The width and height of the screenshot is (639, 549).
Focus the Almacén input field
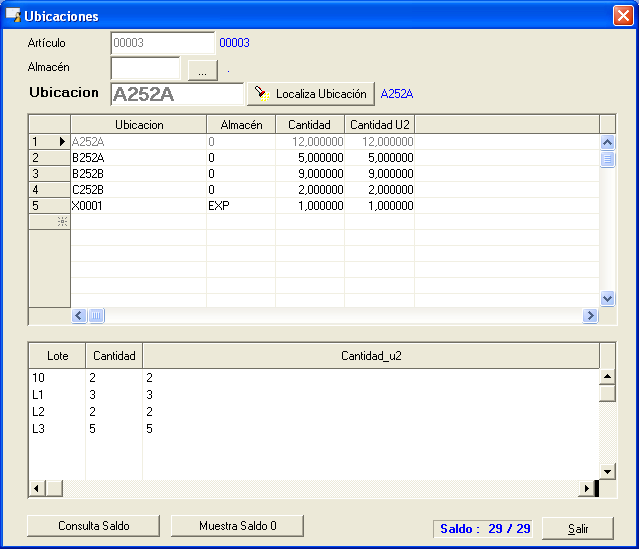tap(145, 68)
